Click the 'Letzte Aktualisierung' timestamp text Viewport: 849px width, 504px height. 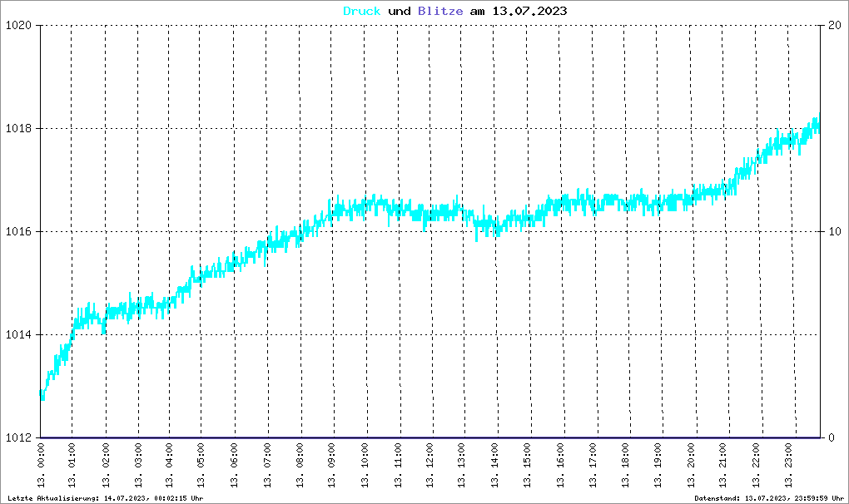(x=106, y=498)
